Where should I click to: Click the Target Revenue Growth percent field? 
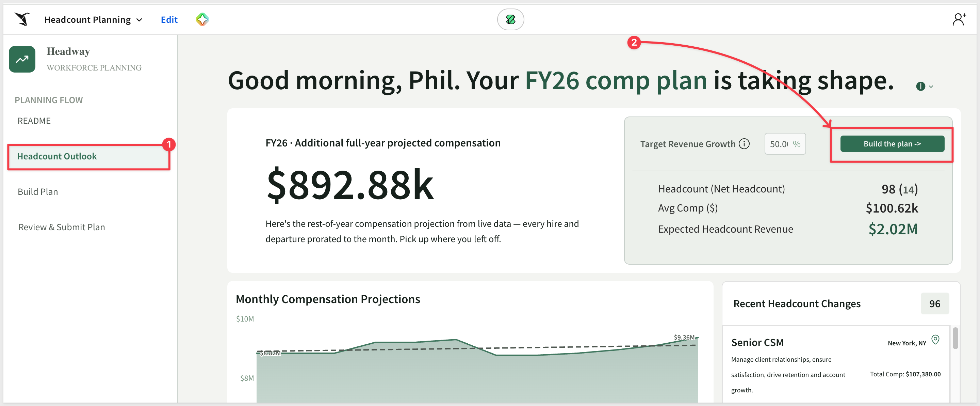pyautogui.click(x=785, y=144)
